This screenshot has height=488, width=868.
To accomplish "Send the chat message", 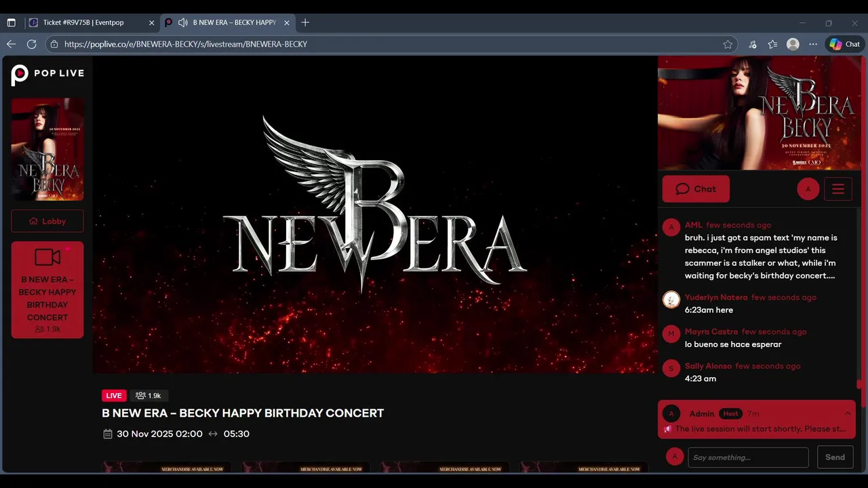I will pos(835,457).
